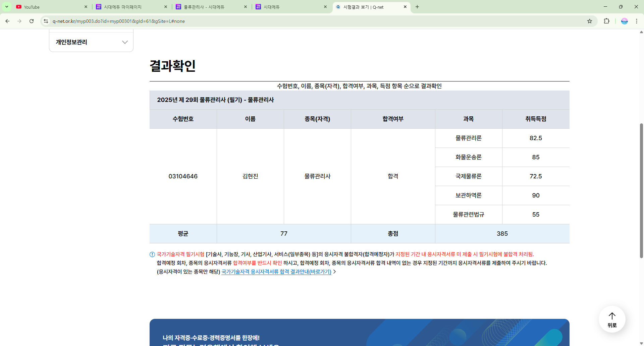Switch to the 시대에듀 마이페이지 tab
This screenshot has height=346, width=644.
click(x=127, y=7)
